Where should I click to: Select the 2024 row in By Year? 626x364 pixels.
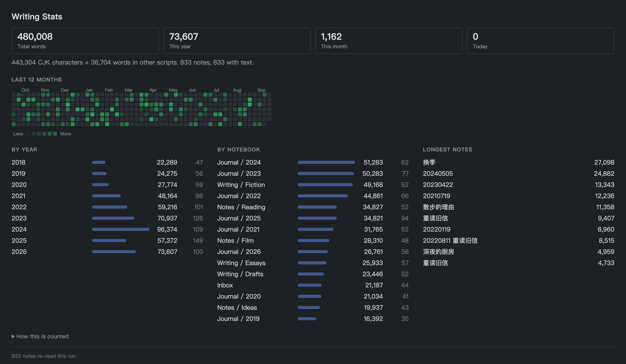pyautogui.click(x=107, y=229)
